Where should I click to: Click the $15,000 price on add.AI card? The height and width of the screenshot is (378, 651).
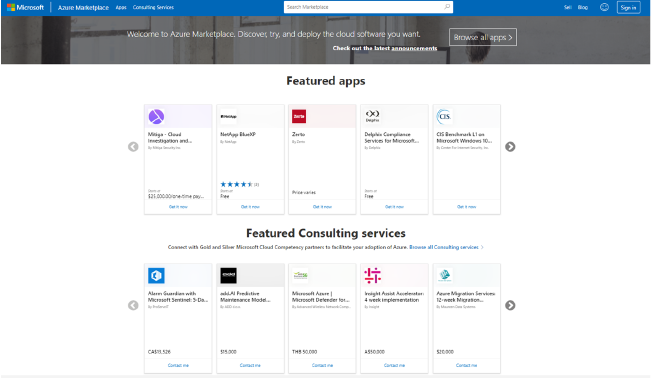click(x=228, y=352)
